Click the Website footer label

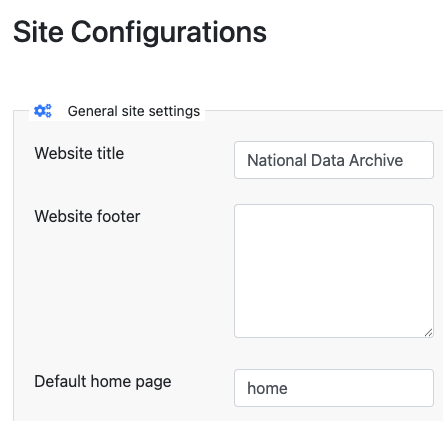click(x=87, y=216)
